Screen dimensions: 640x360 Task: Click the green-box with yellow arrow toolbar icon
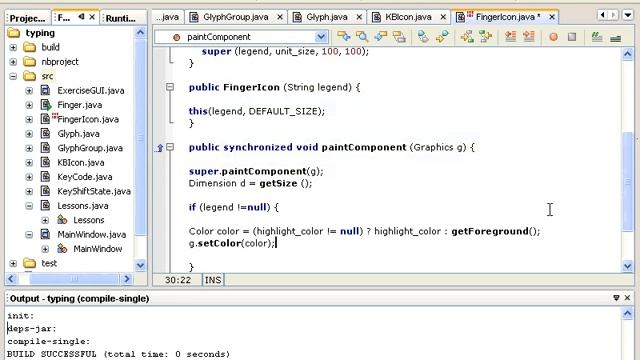(x=485, y=37)
